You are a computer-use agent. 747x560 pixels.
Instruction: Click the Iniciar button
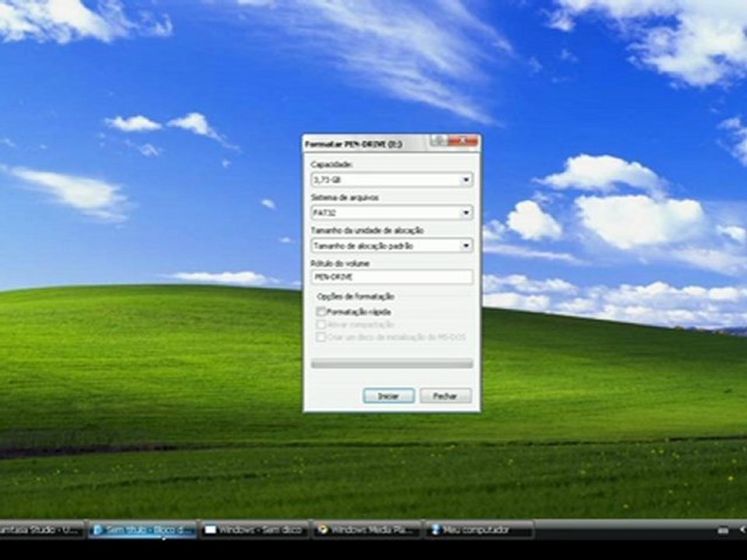[389, 396]
